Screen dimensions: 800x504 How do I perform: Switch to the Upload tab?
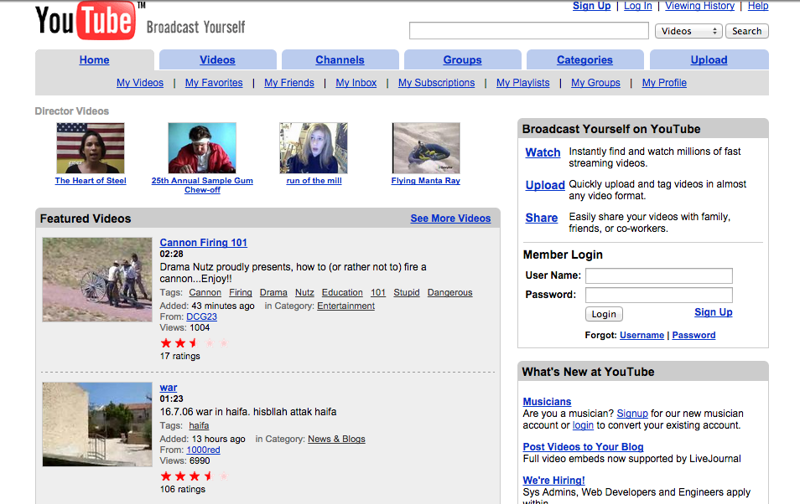coord(709,60)
